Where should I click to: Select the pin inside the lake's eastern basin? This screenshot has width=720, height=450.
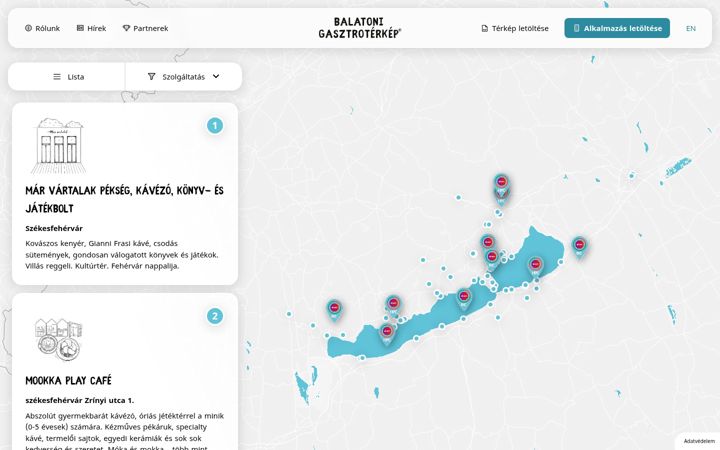pos(535,267)
